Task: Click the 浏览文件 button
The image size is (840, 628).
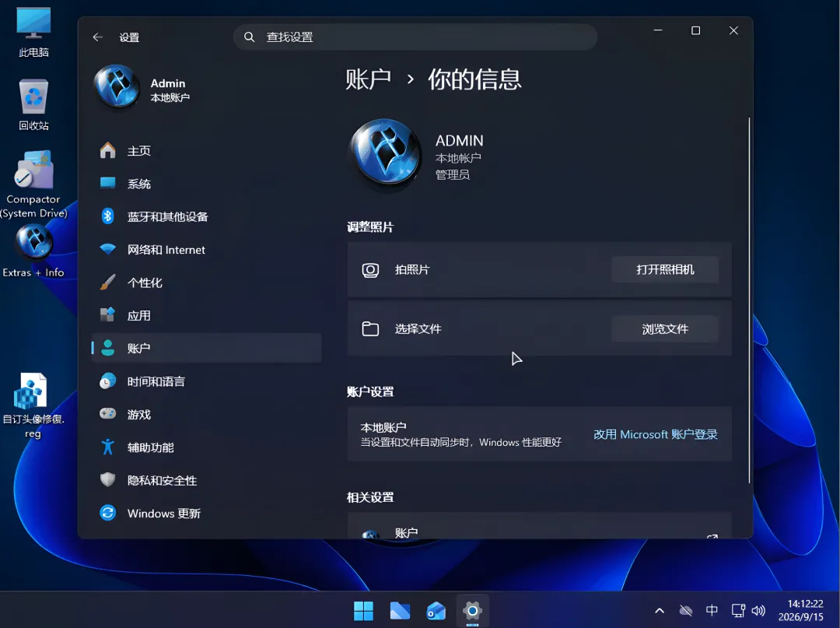Action: pyautogui.click(x=665, y=329)
